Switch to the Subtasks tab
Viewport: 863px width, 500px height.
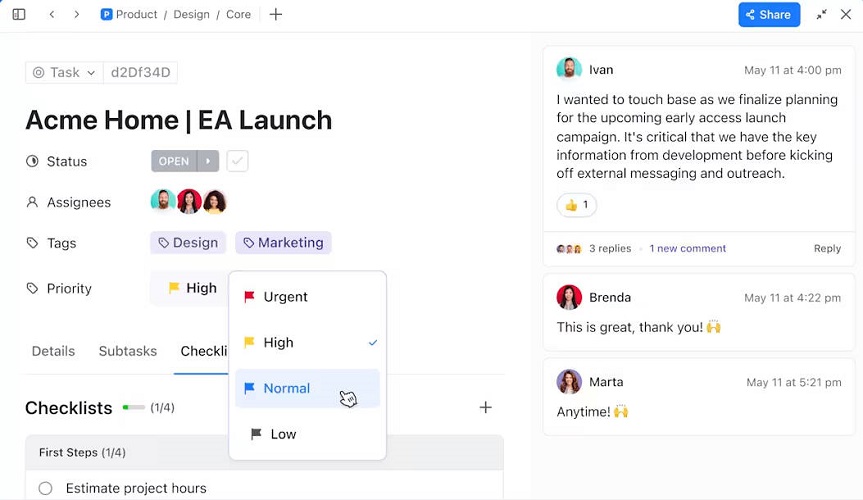coord(128,351)
